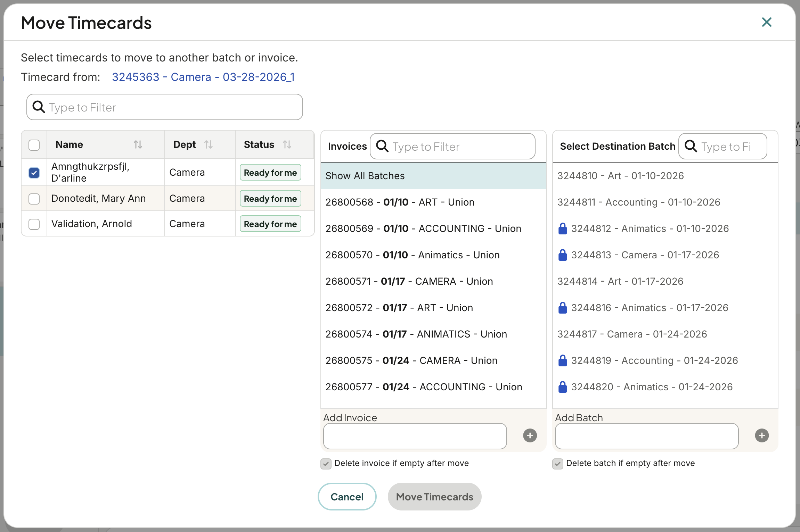Sort by Name column arrows

[138, 144]
